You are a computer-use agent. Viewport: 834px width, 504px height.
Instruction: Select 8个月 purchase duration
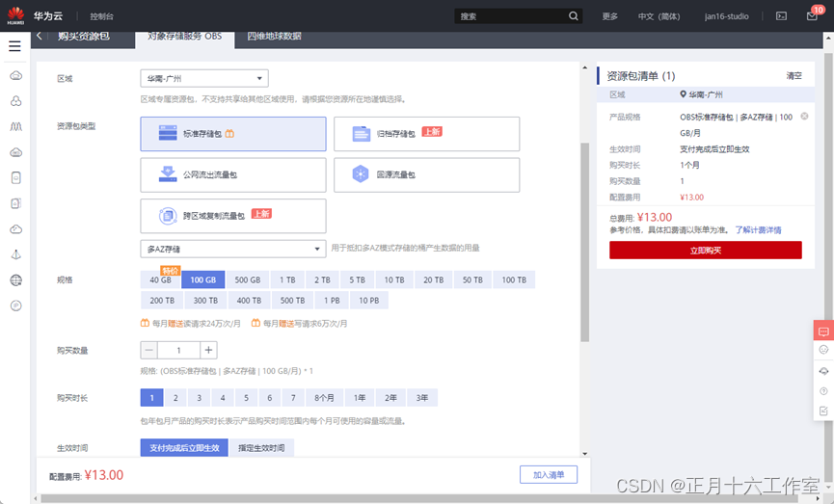(324, 398)
